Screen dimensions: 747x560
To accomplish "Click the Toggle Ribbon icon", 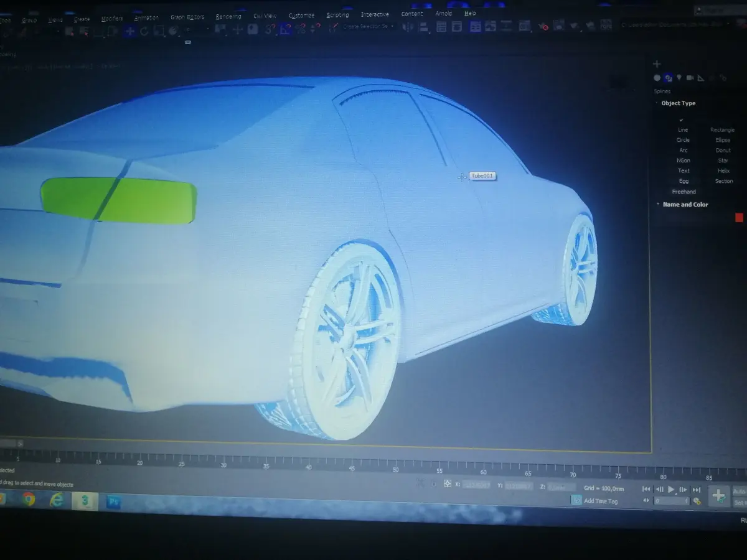I will coord(476,27).
